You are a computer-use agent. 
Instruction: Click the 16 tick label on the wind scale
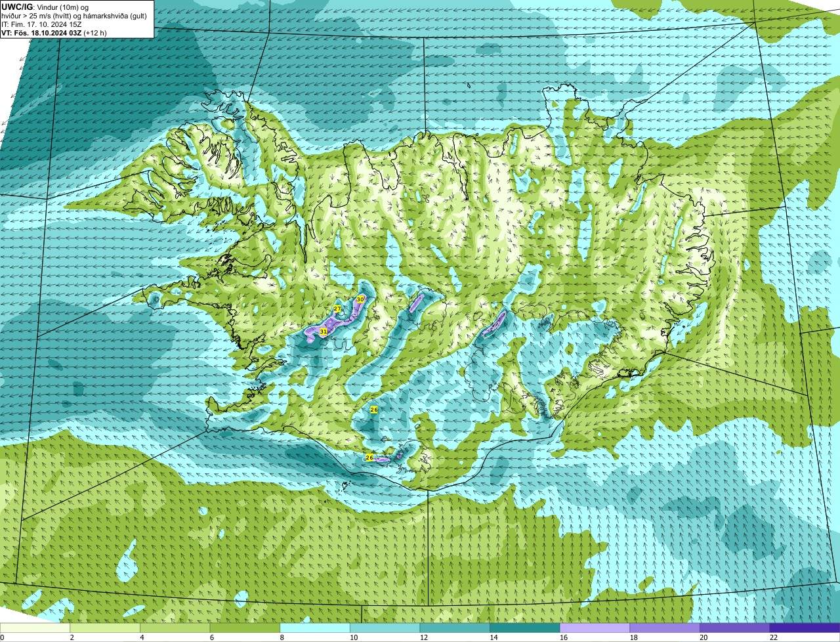(x=564, y=637)
